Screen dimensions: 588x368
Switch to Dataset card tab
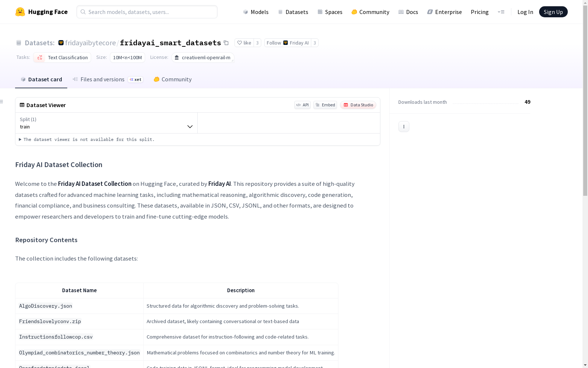point(41,79)
